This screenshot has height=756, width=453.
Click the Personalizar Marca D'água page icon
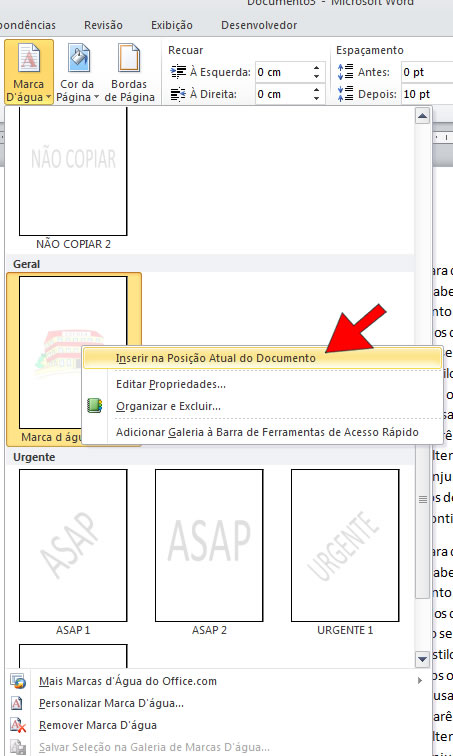17,703
